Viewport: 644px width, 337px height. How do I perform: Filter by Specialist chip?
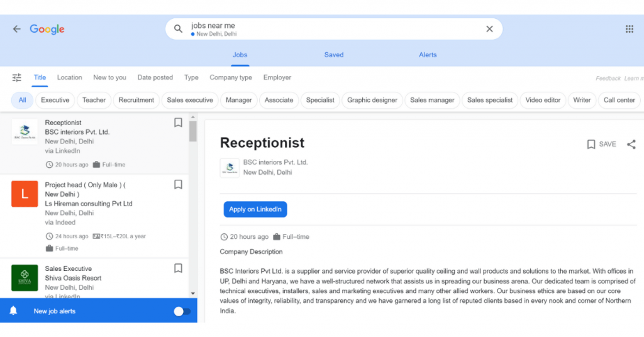click(320, 100)
